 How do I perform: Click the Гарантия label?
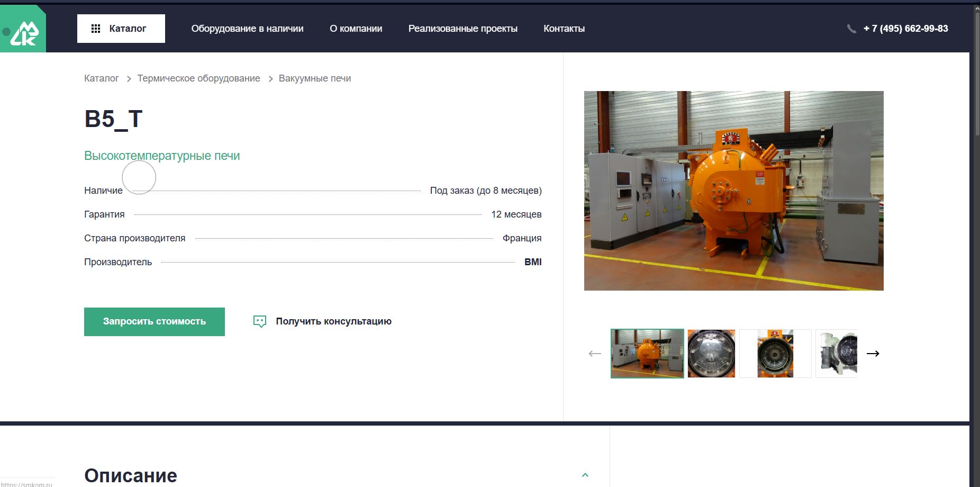(x=104, y=214)
